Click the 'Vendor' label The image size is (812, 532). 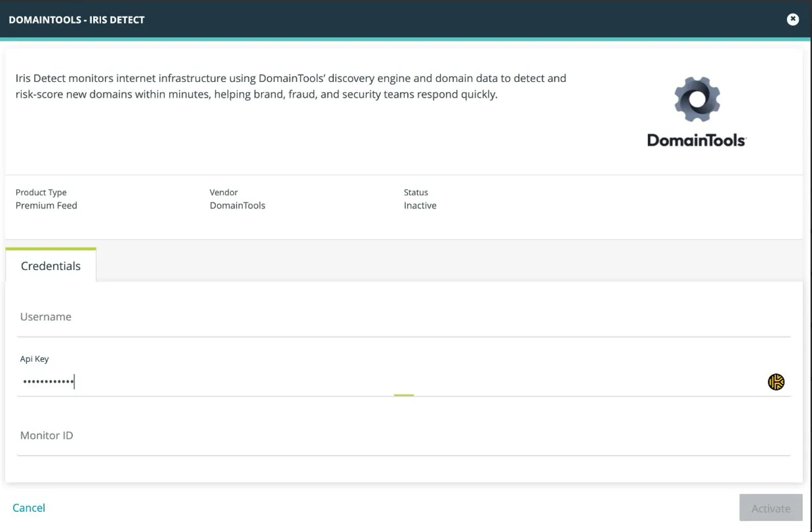pyautogui.click(x=224, y=192)
